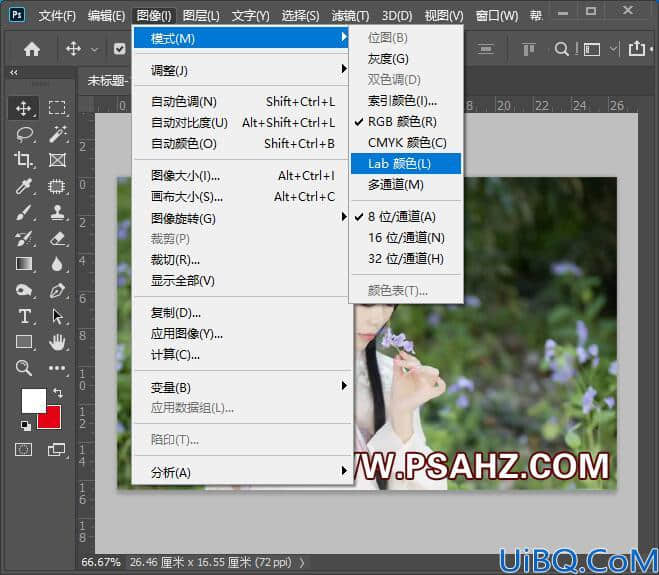
Task: Select the Clone Stamp tool
Action: tap(57, 213)
